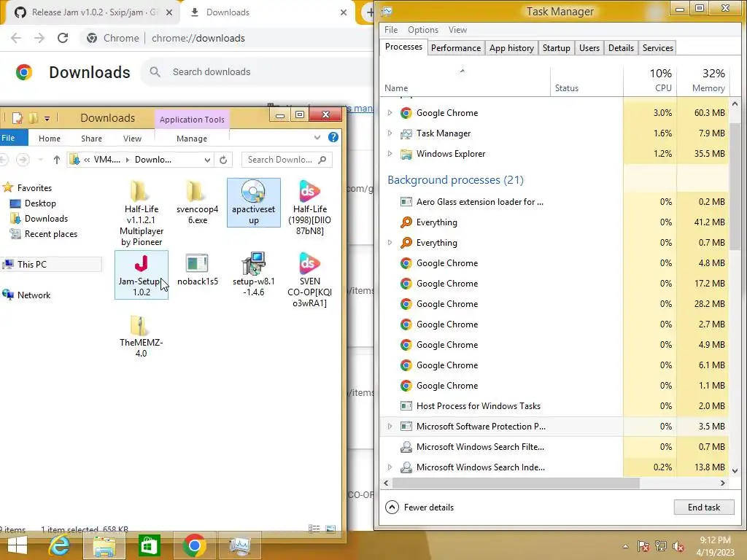Select the svencoop46.exe folder
Screen dimensions: 747x560
(197, 203)
